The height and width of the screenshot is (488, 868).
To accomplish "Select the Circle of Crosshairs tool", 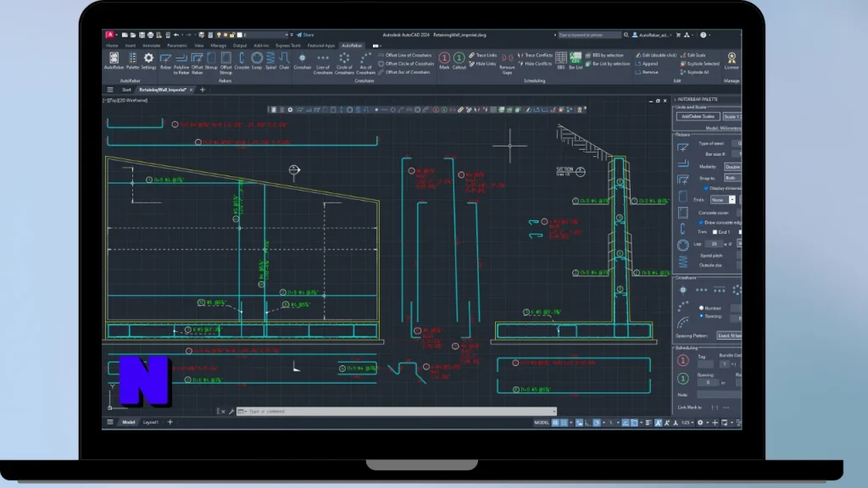I will click(x=344, y=63).
